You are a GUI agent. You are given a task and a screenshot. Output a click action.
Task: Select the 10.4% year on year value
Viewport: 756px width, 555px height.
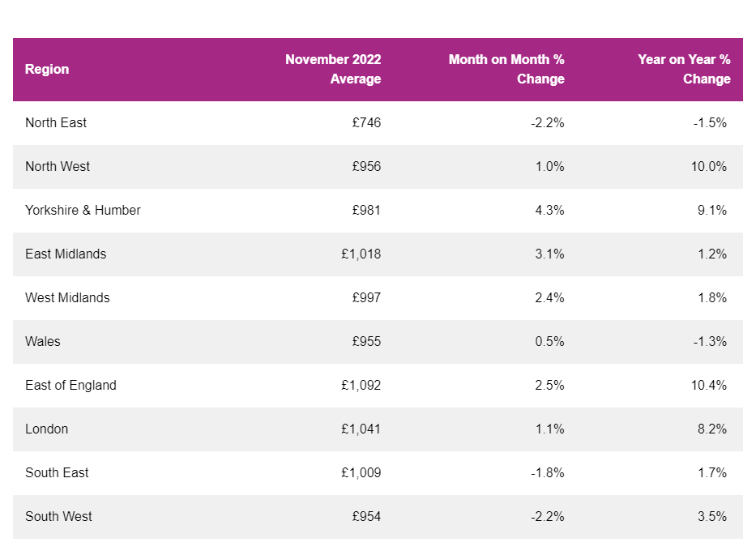(709, 386)
